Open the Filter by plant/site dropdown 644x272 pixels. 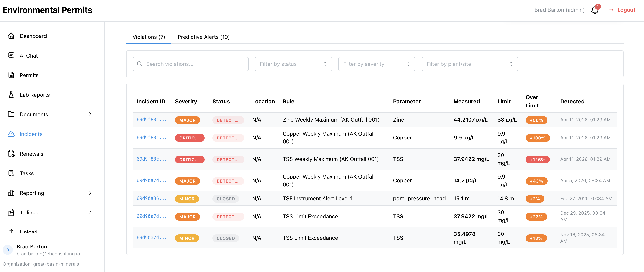469,64
